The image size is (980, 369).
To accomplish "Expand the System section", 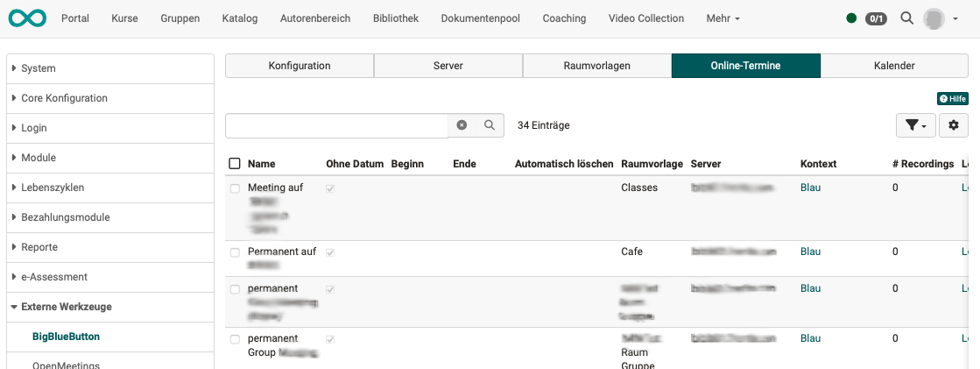I will point(110,68).
